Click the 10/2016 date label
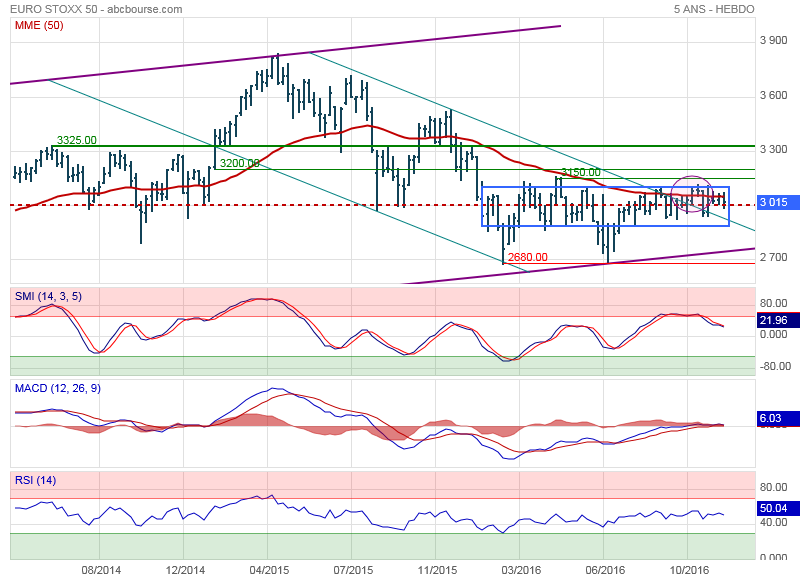Screen dimensions: 800x580 (689, 570)
